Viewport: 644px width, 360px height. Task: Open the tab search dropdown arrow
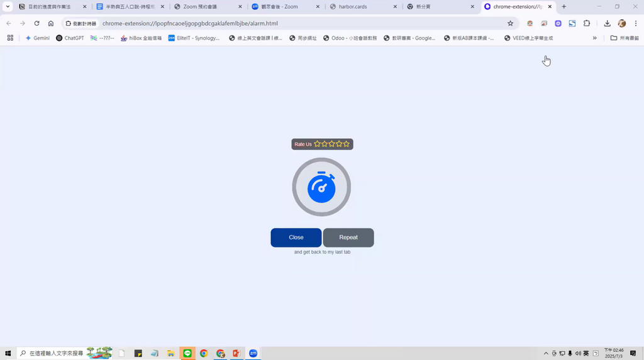[8, 6]
